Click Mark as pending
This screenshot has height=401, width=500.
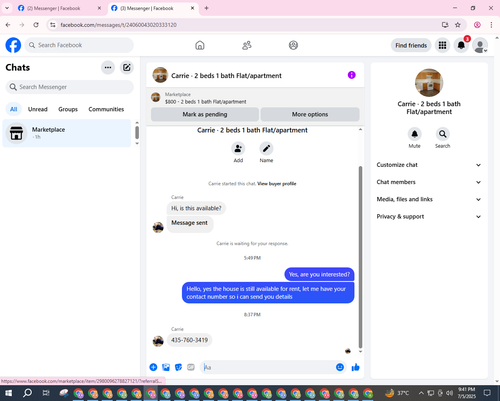point(205,114)
